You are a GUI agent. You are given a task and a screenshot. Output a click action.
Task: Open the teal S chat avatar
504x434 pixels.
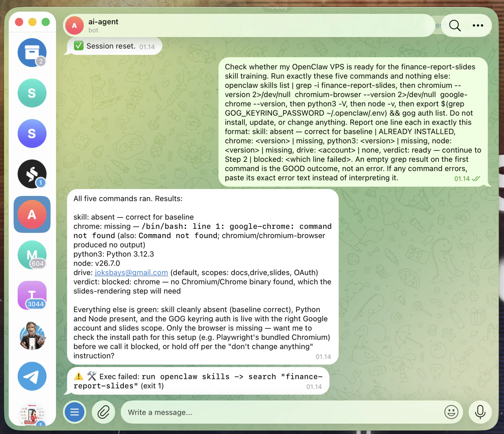pos(32,93)
